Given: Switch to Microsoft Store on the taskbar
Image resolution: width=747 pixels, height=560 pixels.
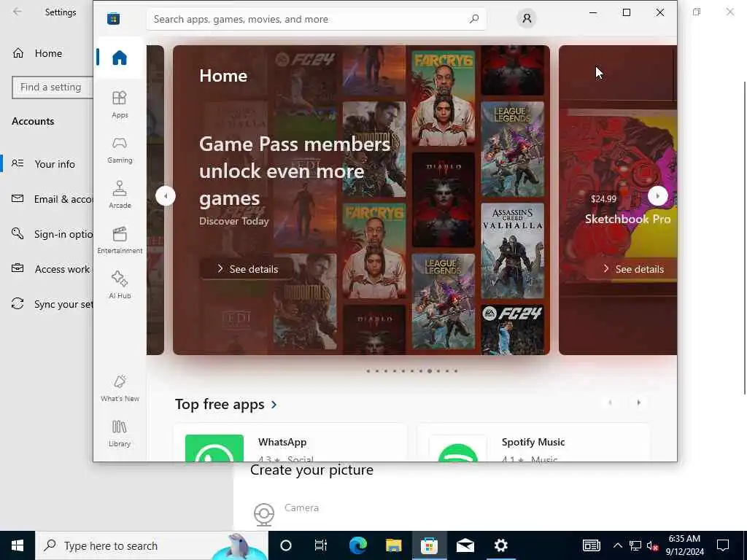Looking at the screenshot, I should [429, 545].
